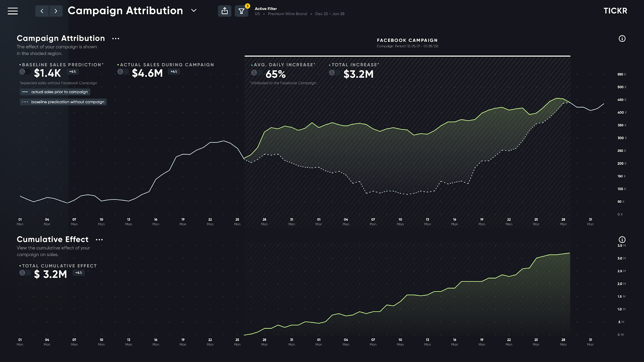The image size is (644, 362).
Task: Open the filter funnel icon
Action: (x=242, y=11)
